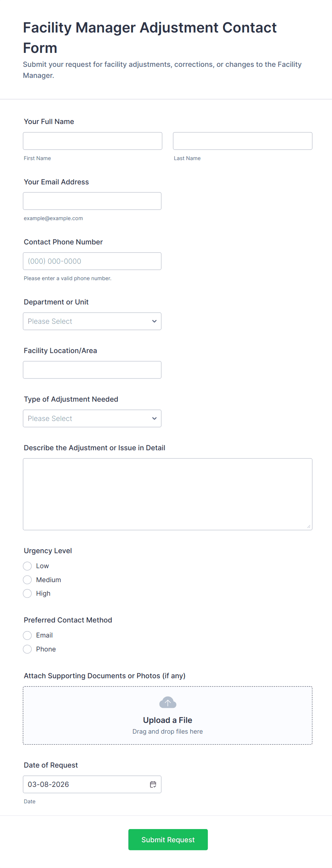Click the textarea resize handle corner

click(308, 526)
